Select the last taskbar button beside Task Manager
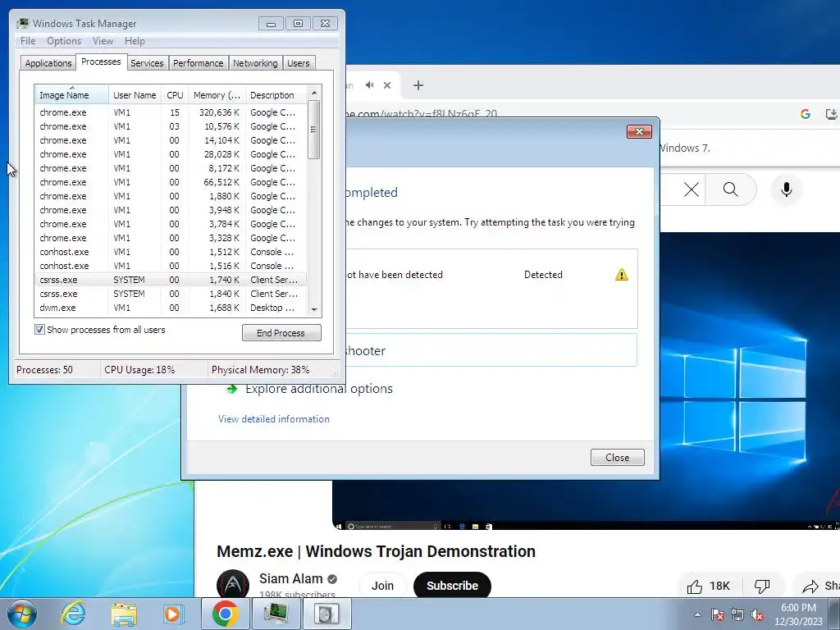Viewport: 840px width, 630px height. tap(326, 614)
